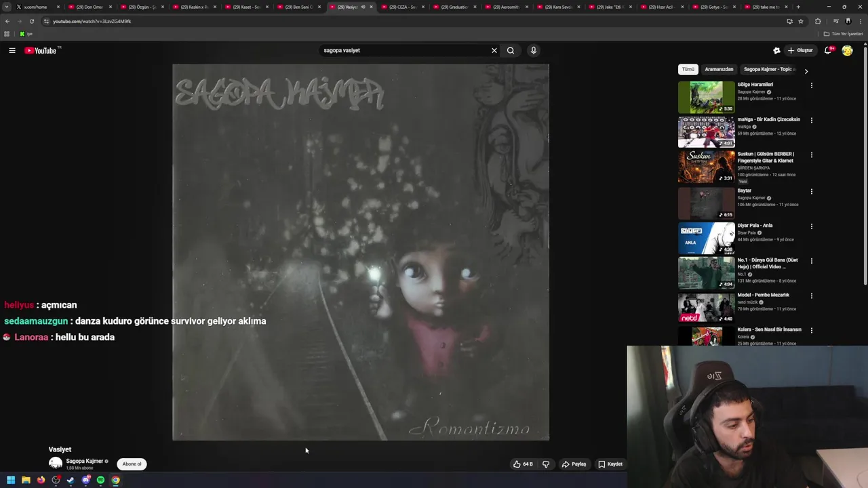Open options for Kolera video
The width and height of the screenshot is (868, 488).
point(811,331)
